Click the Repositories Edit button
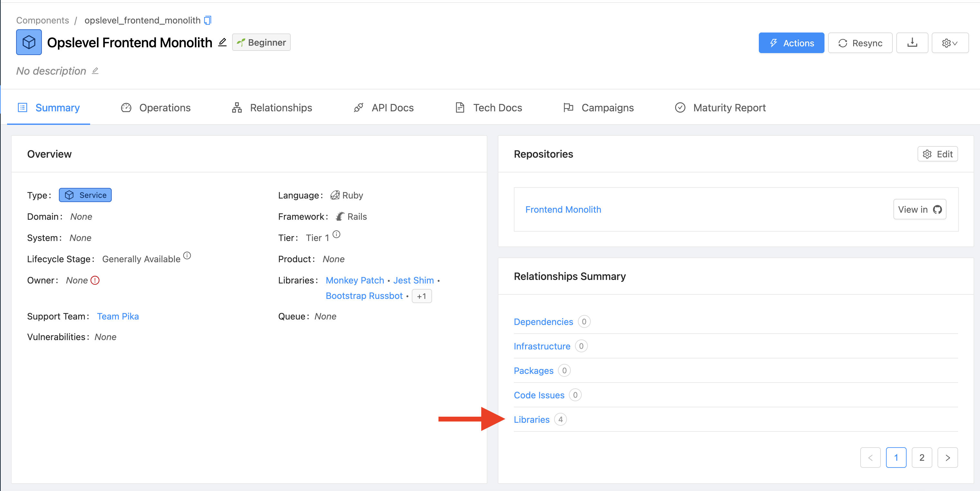This screenshot has height=491, width=980. tap(938, 154)
